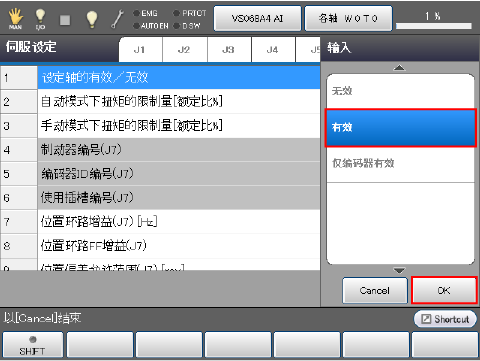480x361 pixels.
Task: Click the DSW indicator
Action: point(187,26)
